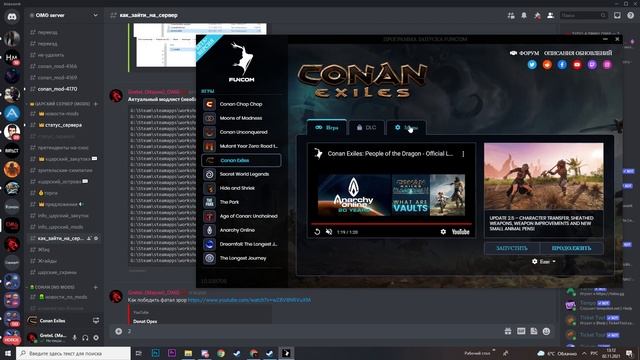Open Twitter icon in Funcom launcher

click(x=532, y=64)
